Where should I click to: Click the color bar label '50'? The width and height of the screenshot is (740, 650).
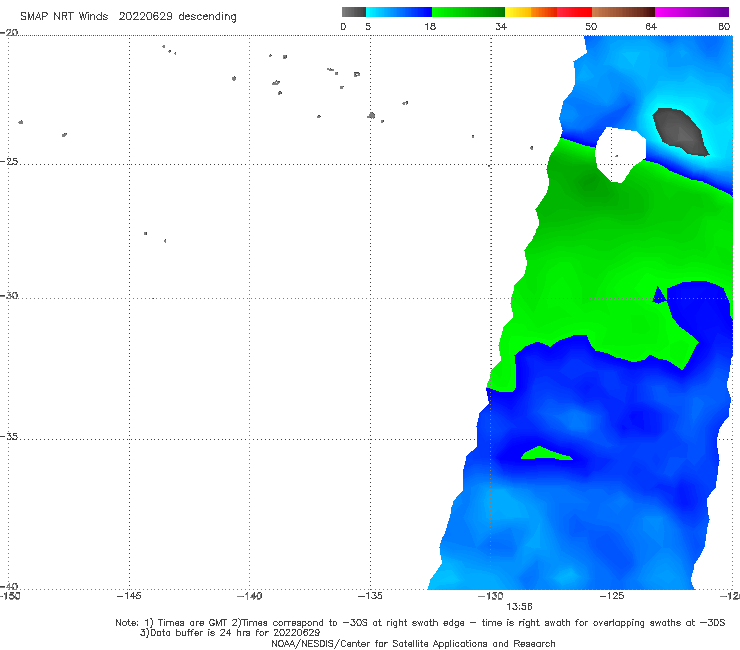(x=591, y=26)
